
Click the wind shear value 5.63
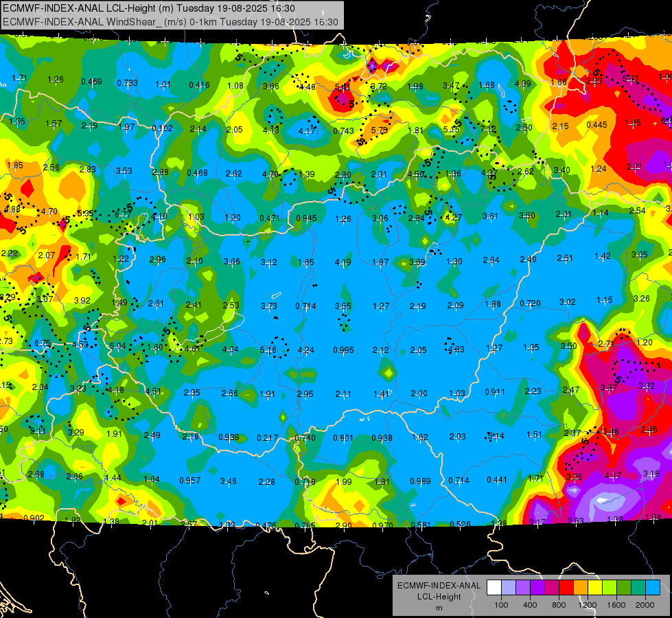click(x=630, y=79)
